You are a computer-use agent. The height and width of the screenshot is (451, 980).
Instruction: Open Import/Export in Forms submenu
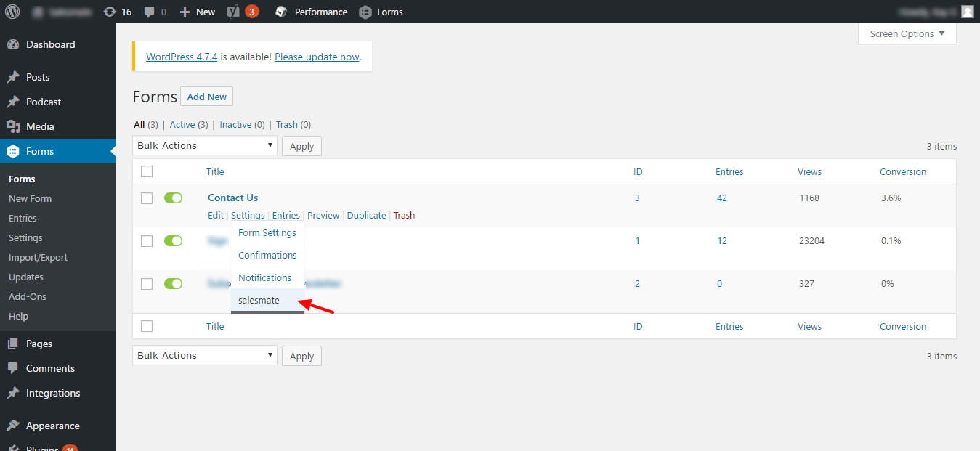pyautogui.click(x=38, y=257)
